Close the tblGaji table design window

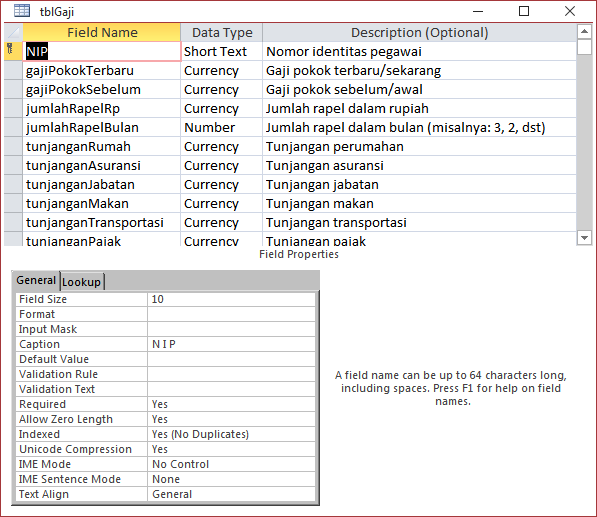[570, 11]
